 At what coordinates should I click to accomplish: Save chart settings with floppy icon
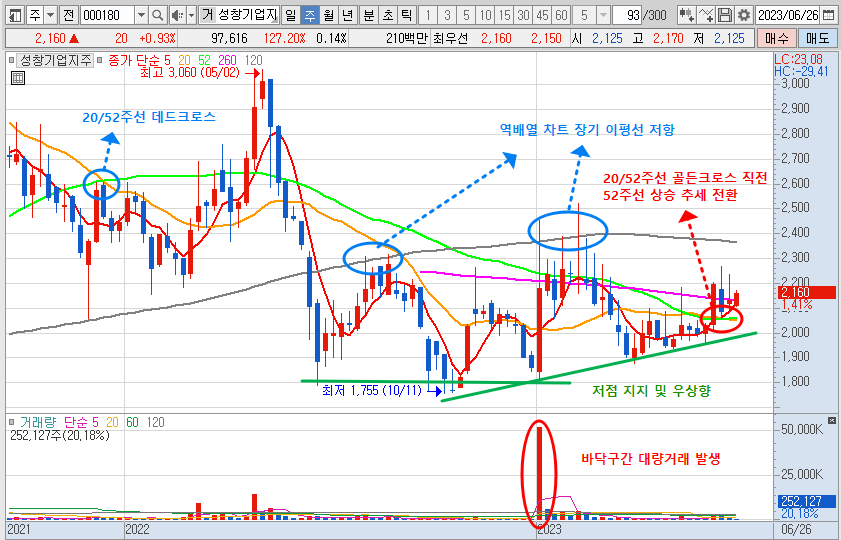(x=725, y=15)
